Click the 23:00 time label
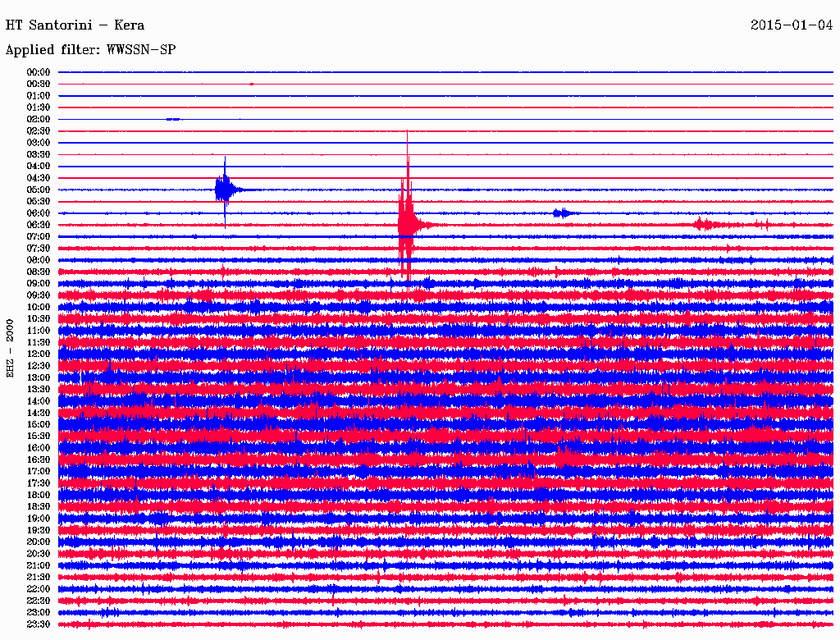The width and height of the screenshot is (840, 640). click(39, 613)
